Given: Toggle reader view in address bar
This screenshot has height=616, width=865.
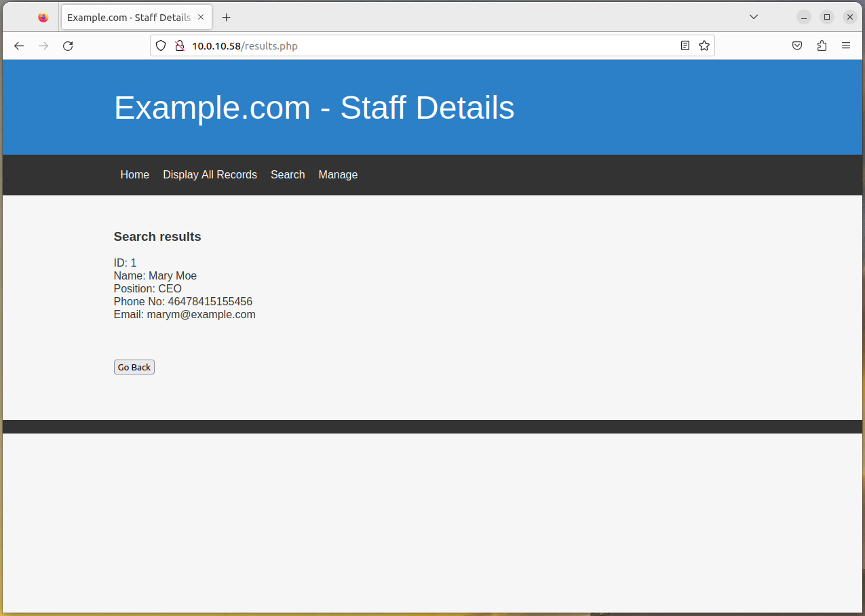Looking at the screenshot, I should 685,46.
